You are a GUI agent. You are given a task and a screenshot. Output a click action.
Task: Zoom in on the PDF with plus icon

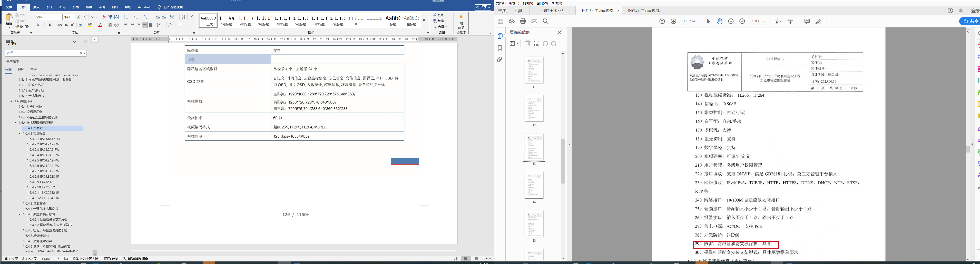pyautogui.click(x=742, y=21)
